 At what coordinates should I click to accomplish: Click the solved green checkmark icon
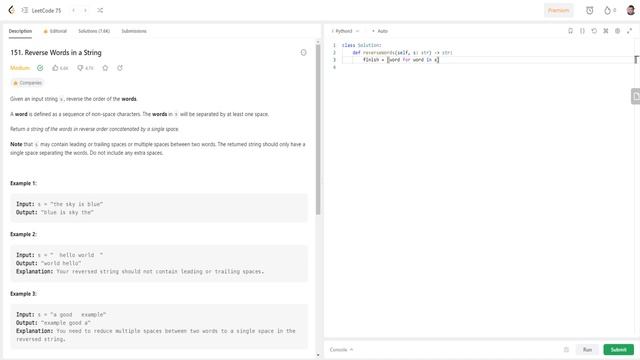click(x=40, y=68)
